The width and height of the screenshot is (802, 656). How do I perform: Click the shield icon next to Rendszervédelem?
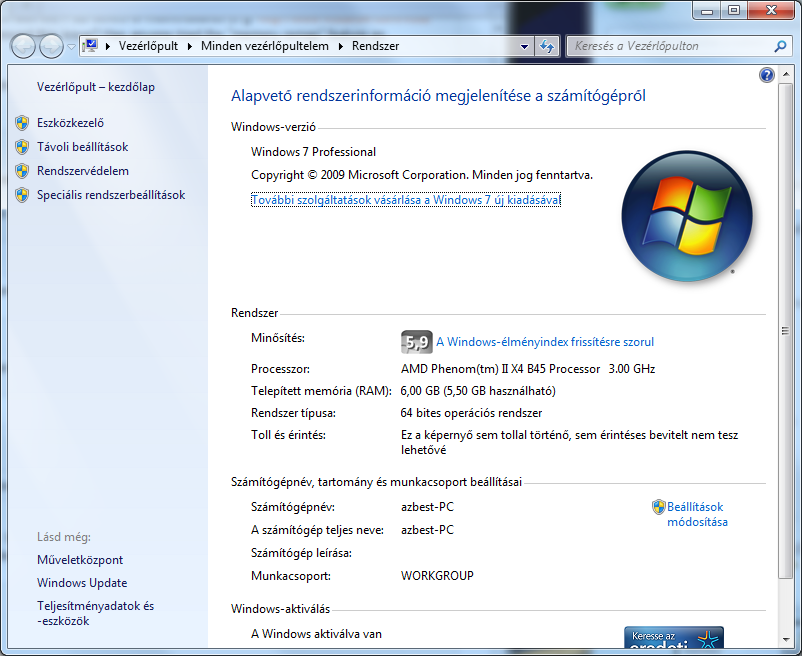point(22,171)
